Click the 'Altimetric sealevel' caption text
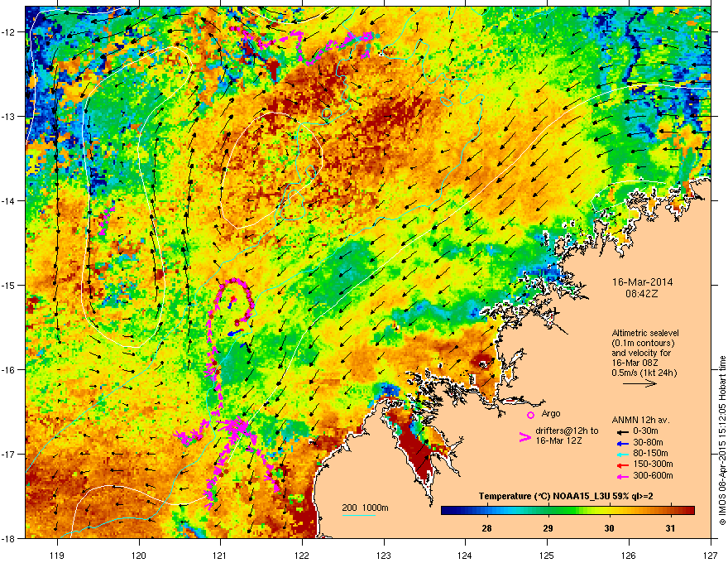Viewport: 728px width, 563px height. pos(645,333)
